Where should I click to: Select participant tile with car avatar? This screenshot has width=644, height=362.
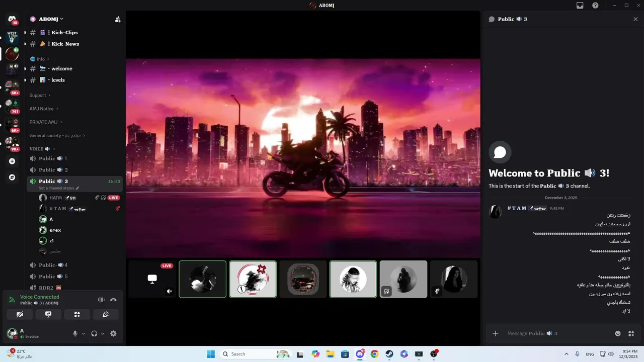coord(303,279)
